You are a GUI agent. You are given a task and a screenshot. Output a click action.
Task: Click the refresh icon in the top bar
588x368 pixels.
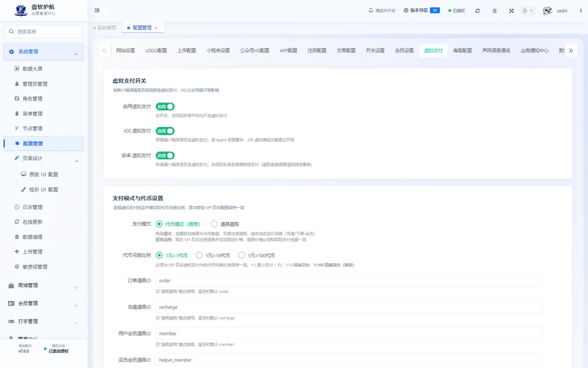pyautogui.click(x=477, y=11)
